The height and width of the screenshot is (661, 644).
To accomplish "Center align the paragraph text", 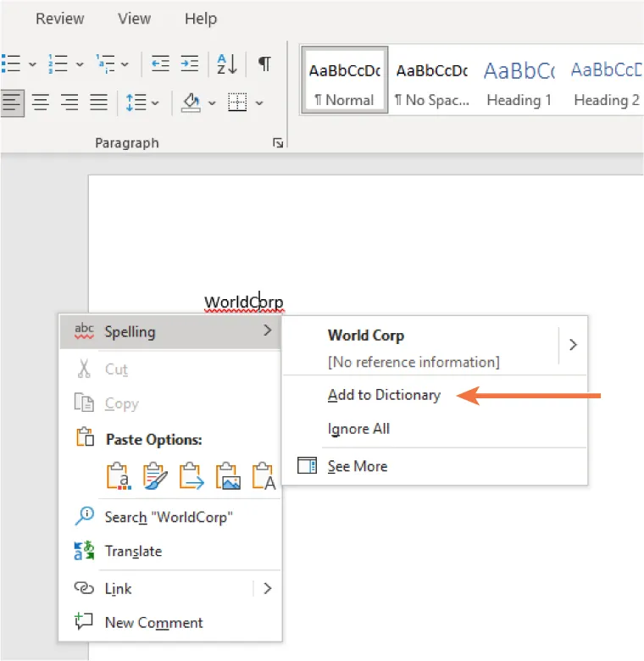I will click(40, 103).
